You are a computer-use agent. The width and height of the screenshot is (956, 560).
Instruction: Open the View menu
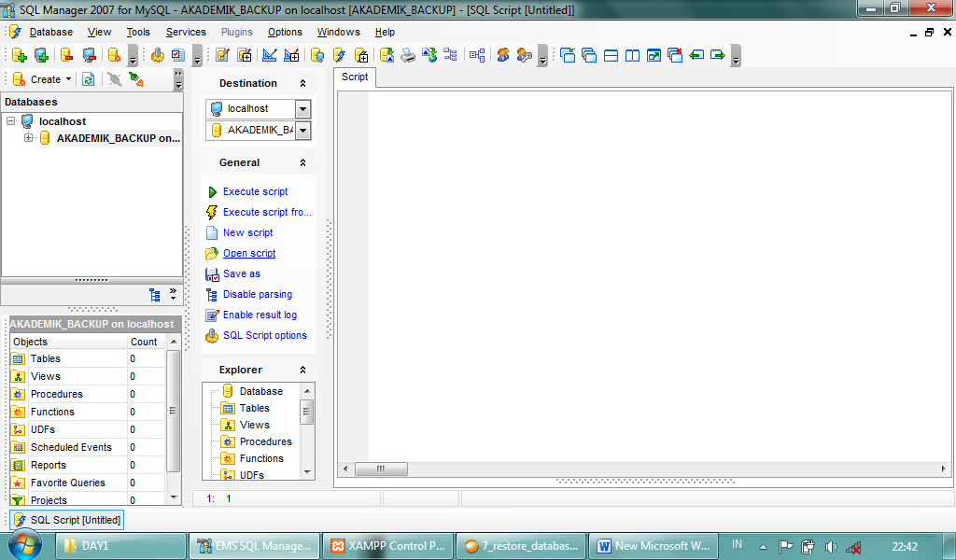tap(99, 33)
